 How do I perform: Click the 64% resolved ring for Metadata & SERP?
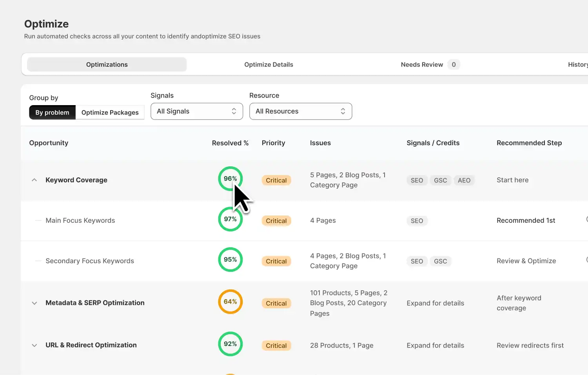point(230,302)
